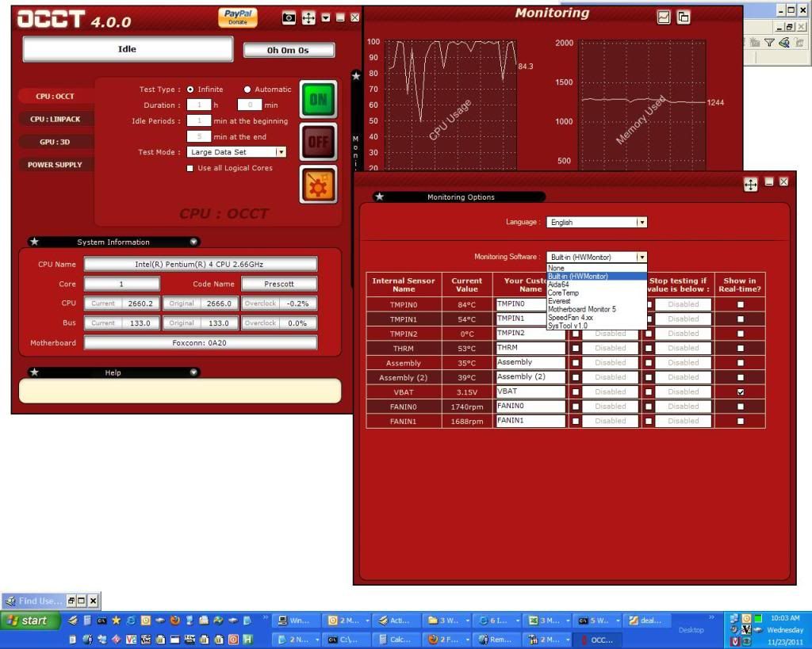The width and height of the screenshot is (812, 649).
Task: Choose Everest from monitoring software list
Action: click(x=596, y=301)
